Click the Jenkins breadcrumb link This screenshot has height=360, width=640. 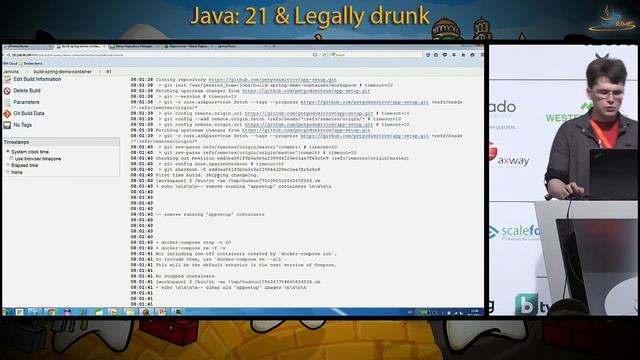pos(11,72)
